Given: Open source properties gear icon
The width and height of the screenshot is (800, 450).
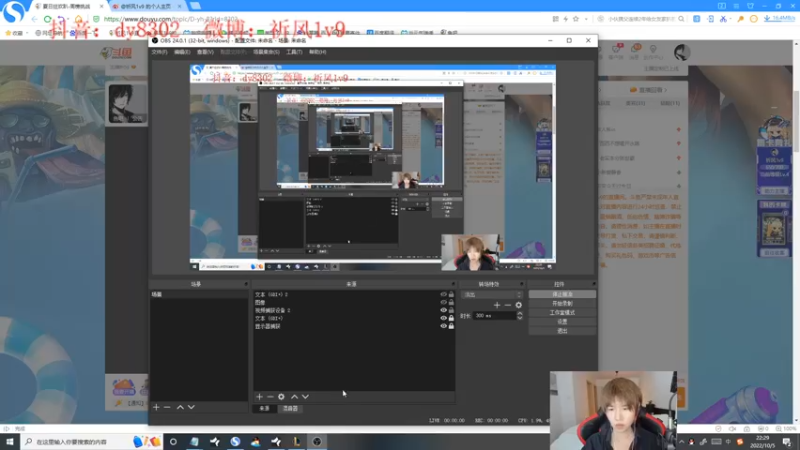Looking at the screenshot, I should point(281,396).
